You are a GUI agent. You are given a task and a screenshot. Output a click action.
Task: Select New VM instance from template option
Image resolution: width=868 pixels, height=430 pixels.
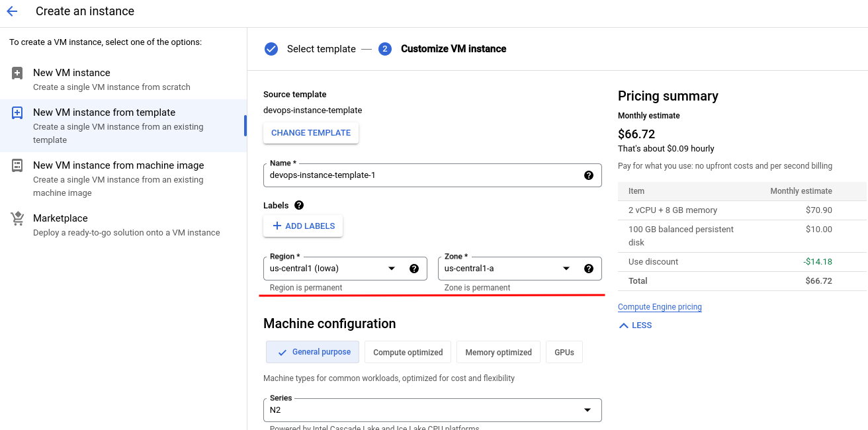(123, 126)
